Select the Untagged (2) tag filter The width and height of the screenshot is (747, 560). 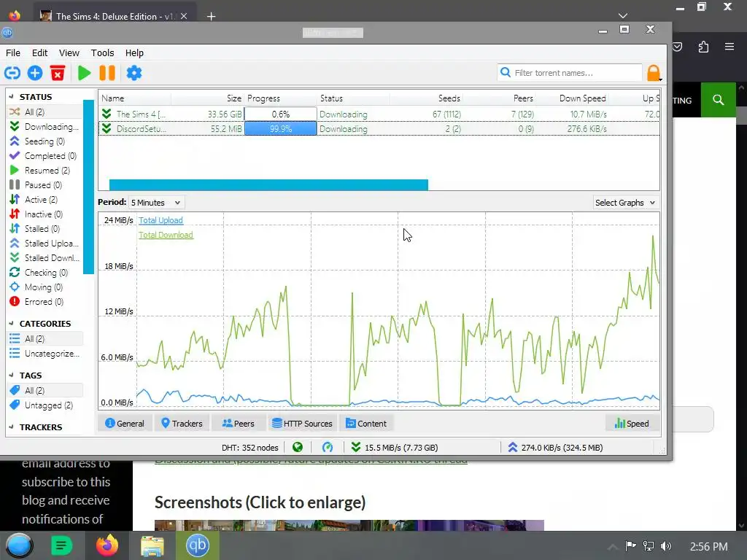(x=44, y=405)
